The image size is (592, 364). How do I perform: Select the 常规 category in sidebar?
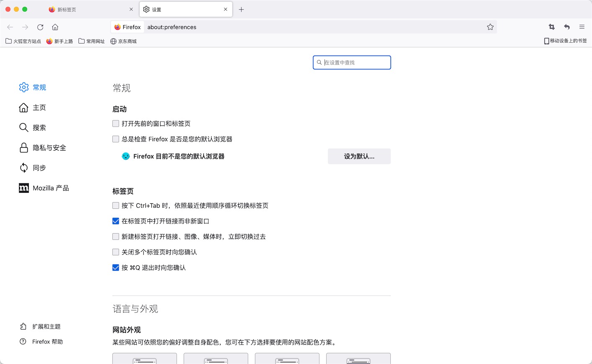(x=33, y=87)
